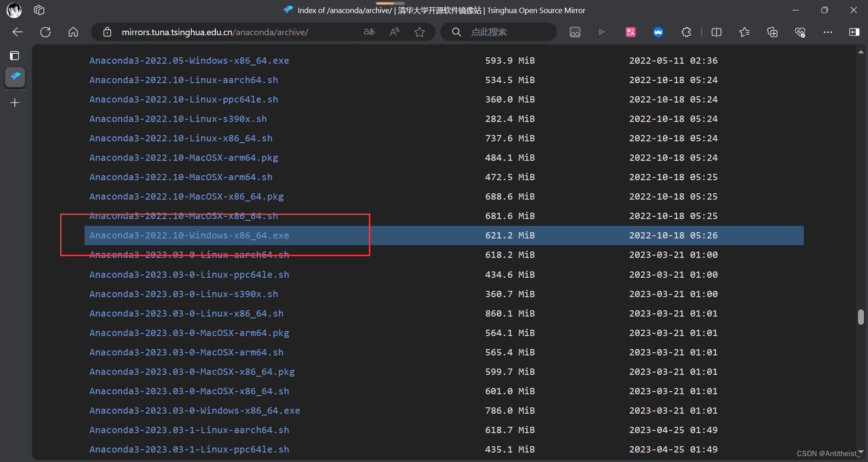The image size is (868, 462).
Task: Open the vertical tab actions icon
Action: point(14,56)
